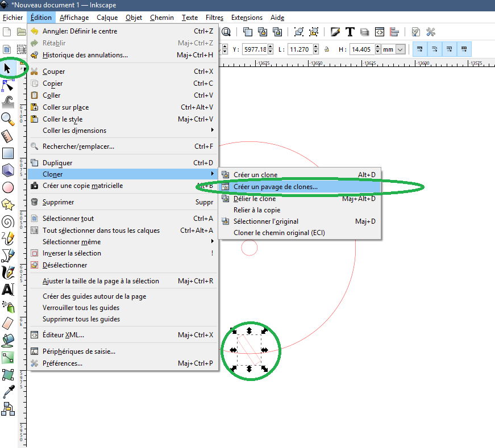Select the Ellipse circle tool

click(x=8, y=187)
